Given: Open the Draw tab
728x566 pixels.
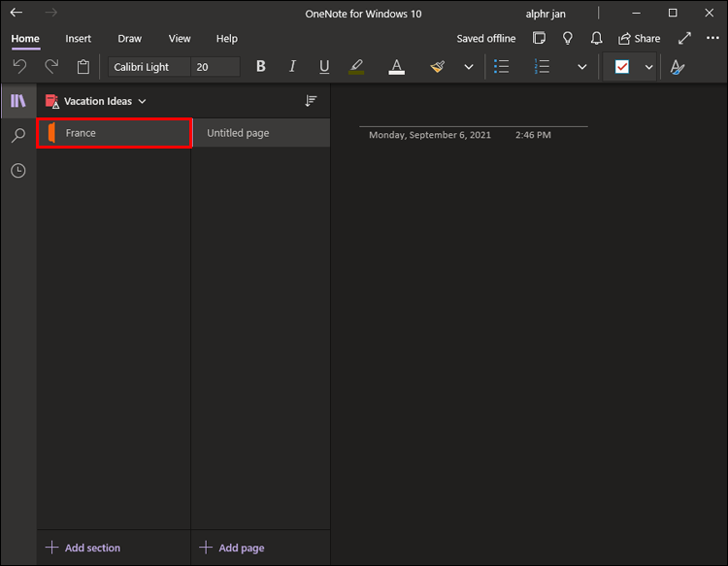Looking at the screenshot, I should coord(129,39).
